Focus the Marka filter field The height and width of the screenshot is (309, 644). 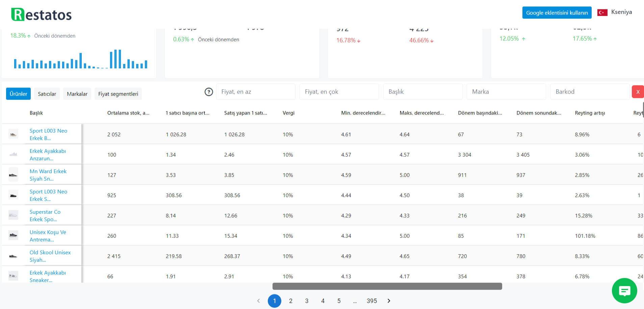(506, 92)
